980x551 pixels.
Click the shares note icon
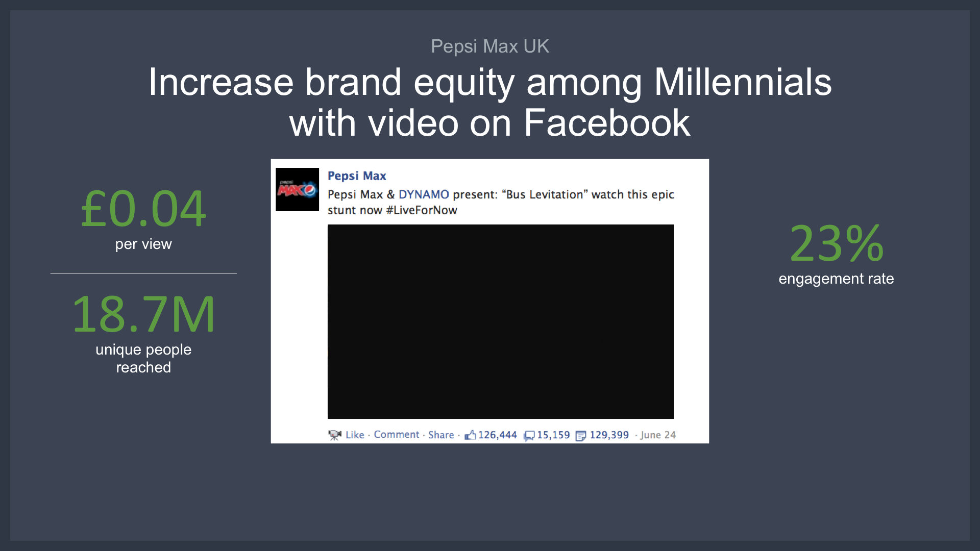[580, 435]
